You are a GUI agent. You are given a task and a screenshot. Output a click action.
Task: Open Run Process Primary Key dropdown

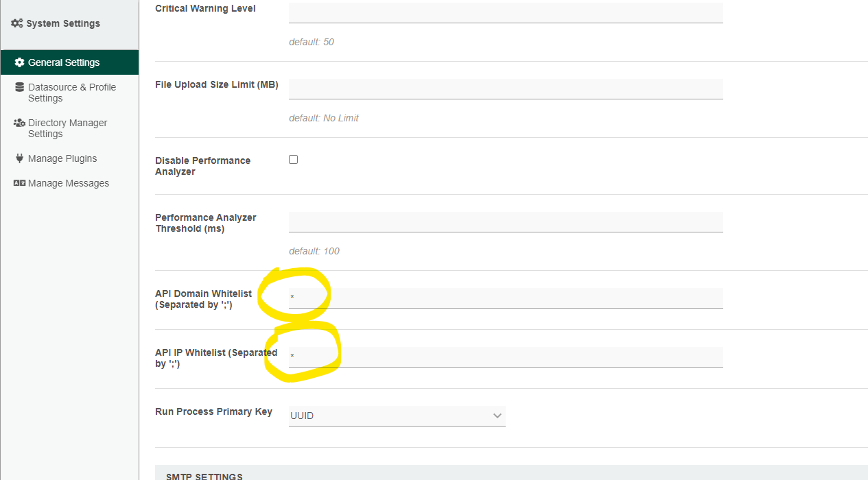click(x=397, y=416)
